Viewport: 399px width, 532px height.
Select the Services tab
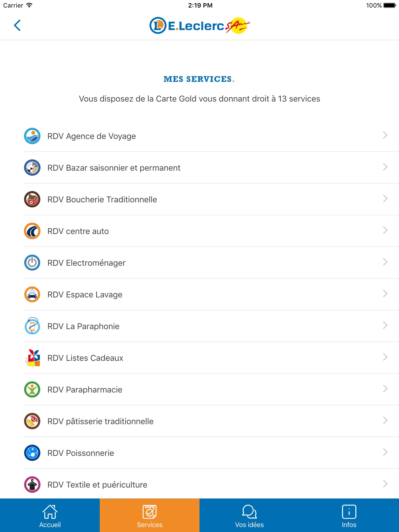(150, 516)
